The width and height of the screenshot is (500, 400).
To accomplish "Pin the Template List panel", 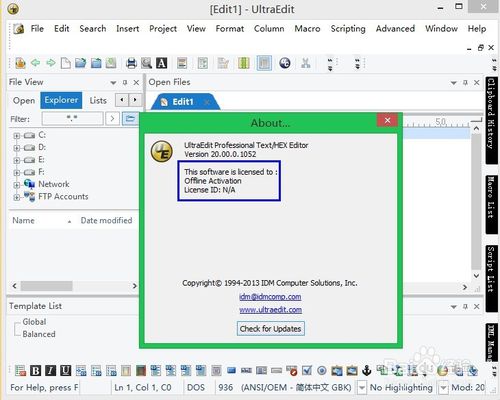I will tap(465, 306).
